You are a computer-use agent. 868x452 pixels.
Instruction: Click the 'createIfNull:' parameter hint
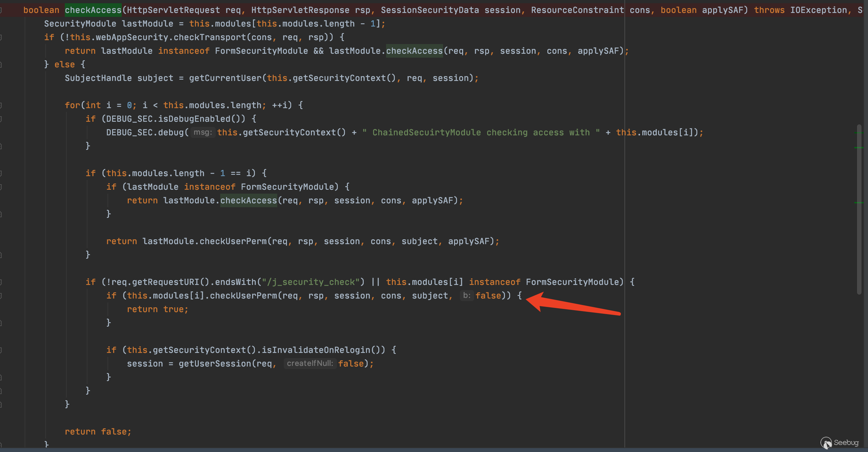pos(310,363)
